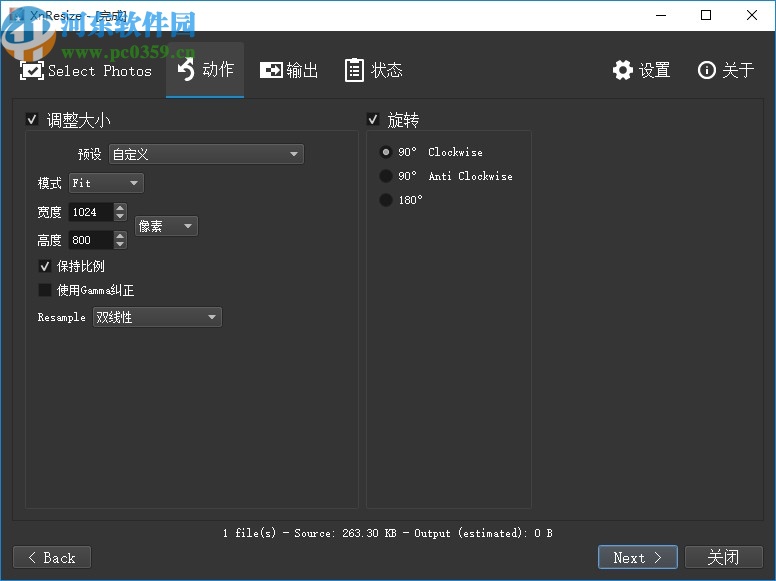Click the rotate arrow icon on 动作
The width and height of the screenshot is (776, 581).
click(186, 69)
